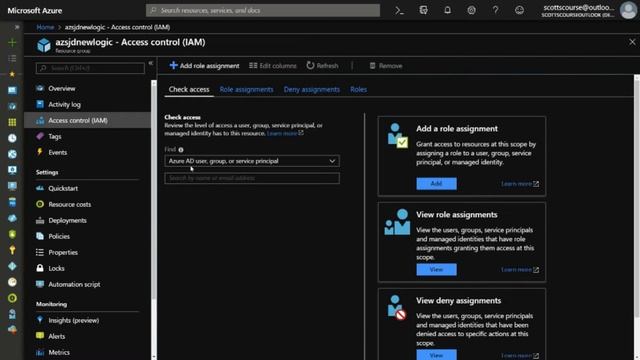Open the Favorites star in the left rail

(x=12, y=74)
